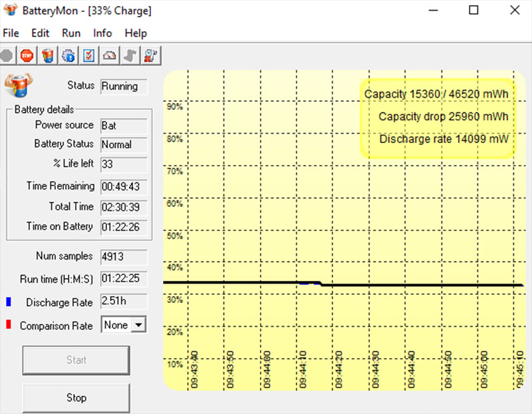Open the Comparison Rate dropdown

tap(138, 325)
